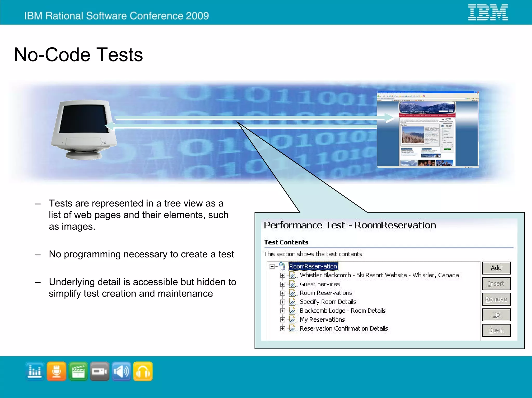
Task: Select Reservation Confirmation Details row
Action: coord(344,328)
